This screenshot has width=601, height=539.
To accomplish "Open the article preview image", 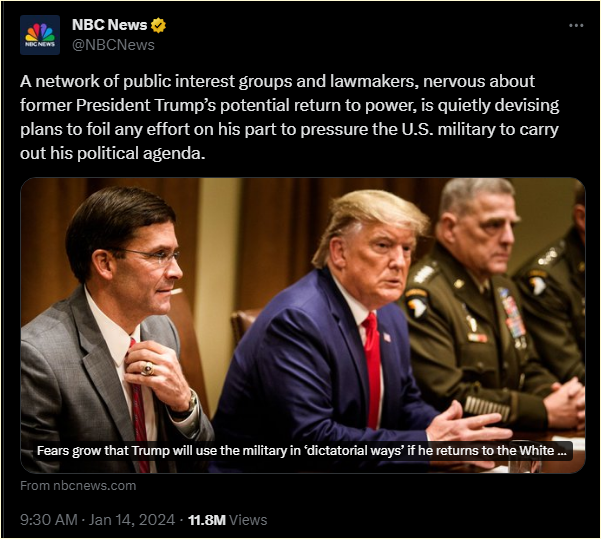I will coord(300,300).
